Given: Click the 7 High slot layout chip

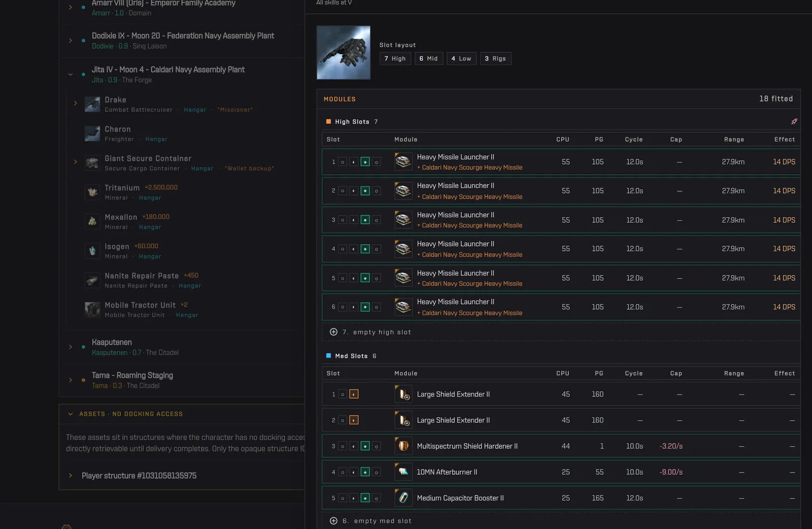Looking at the screenshot, I should (395, 58).
